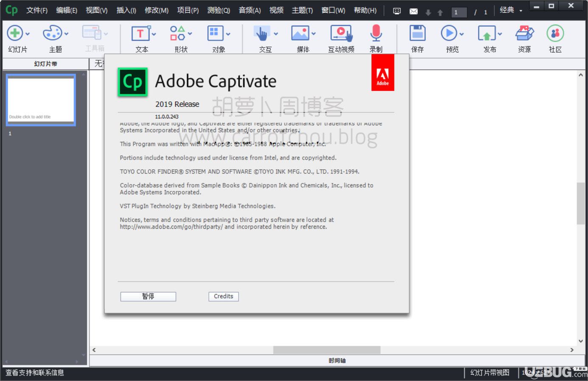Open the 资源 assets icon

[x=524, y=33]
